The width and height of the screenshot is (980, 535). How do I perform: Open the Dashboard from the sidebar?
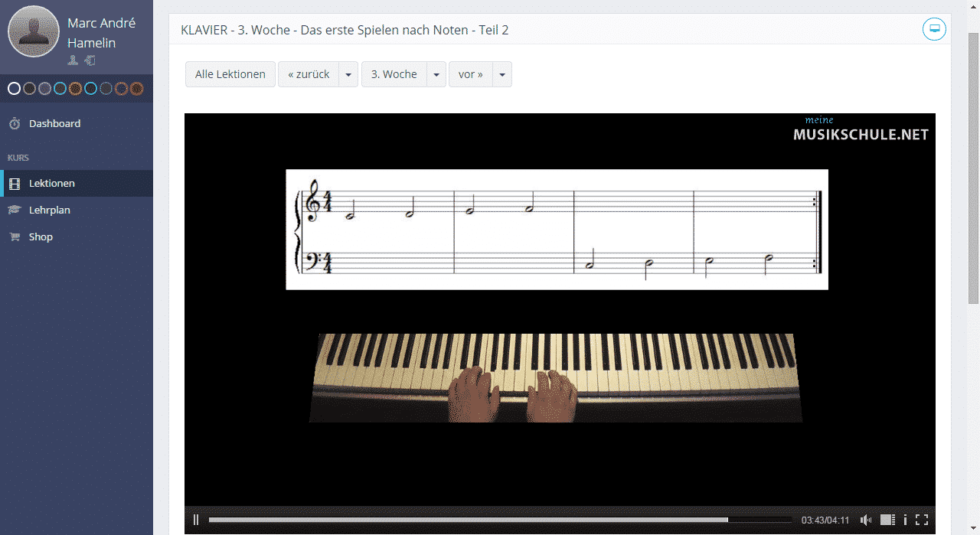[x=54, y=123]
